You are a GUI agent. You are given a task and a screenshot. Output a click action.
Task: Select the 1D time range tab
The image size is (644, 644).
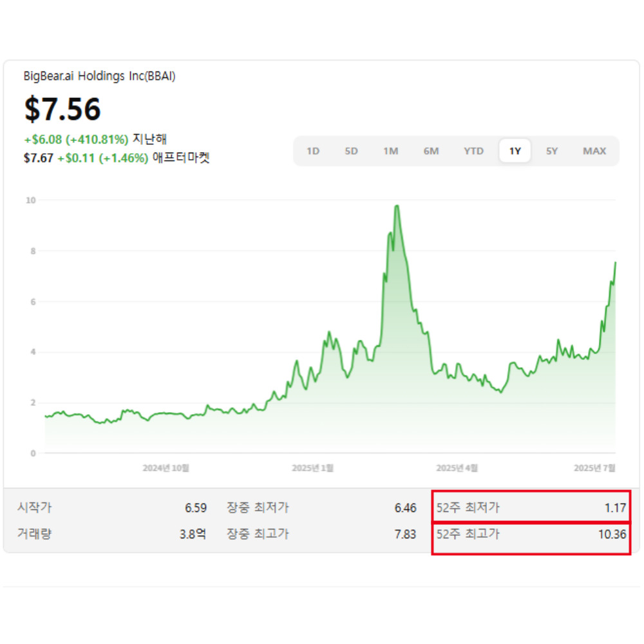313,151
